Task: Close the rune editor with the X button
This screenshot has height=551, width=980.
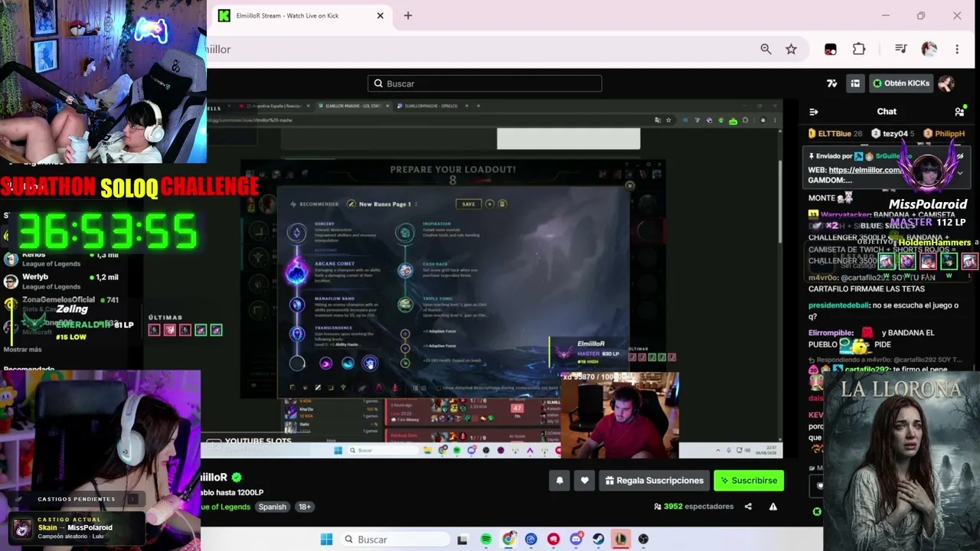Action: [630, 186]
